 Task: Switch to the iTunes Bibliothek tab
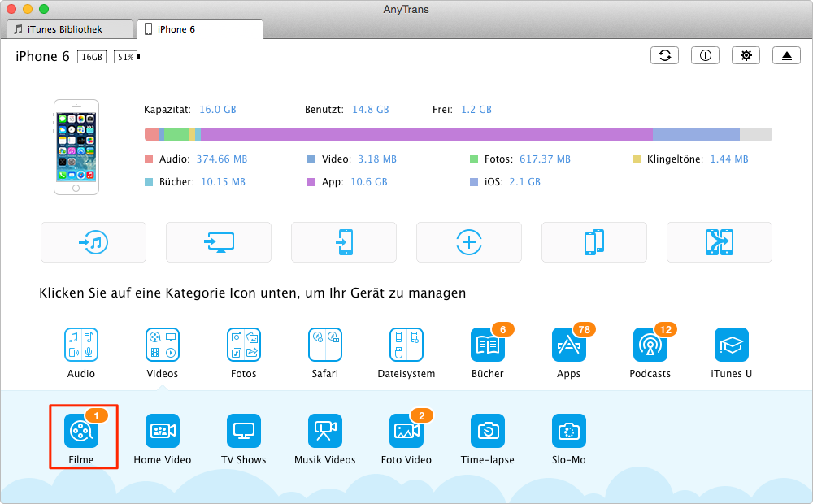tap(70, 29)
